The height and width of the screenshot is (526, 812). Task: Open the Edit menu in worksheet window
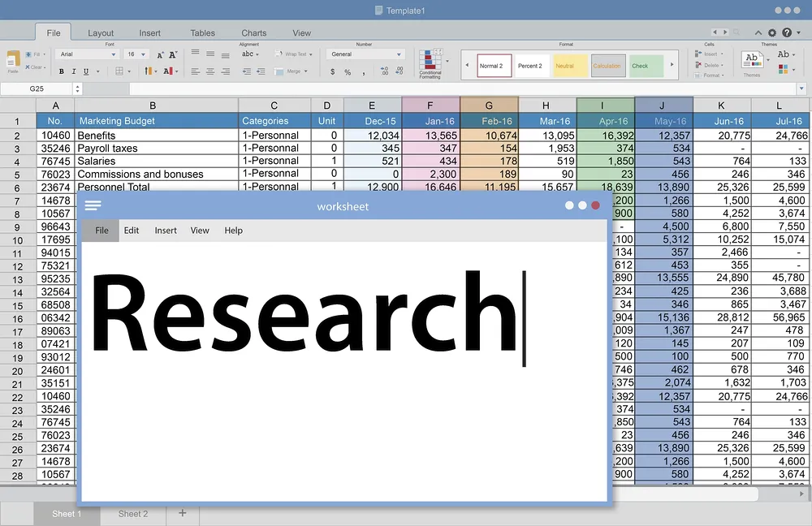tap(131, 230)
